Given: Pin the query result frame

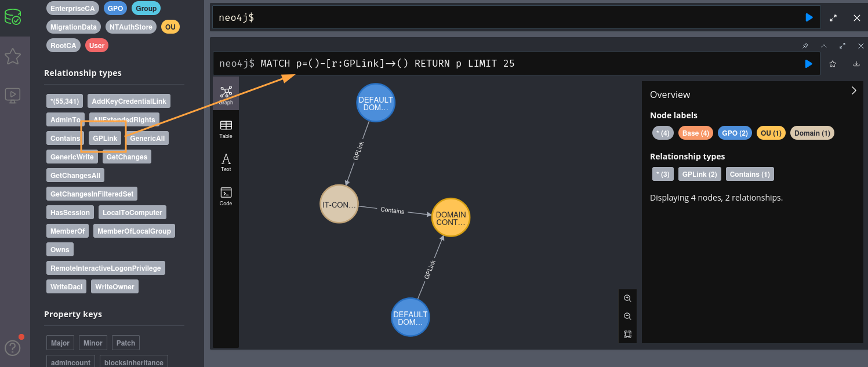Looking at the screenshot, I should click(x=805, y=46).
